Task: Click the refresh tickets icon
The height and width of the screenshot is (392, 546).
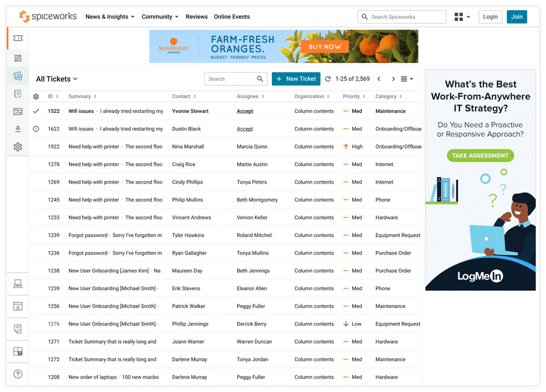Action: click(x=328, y=79)
